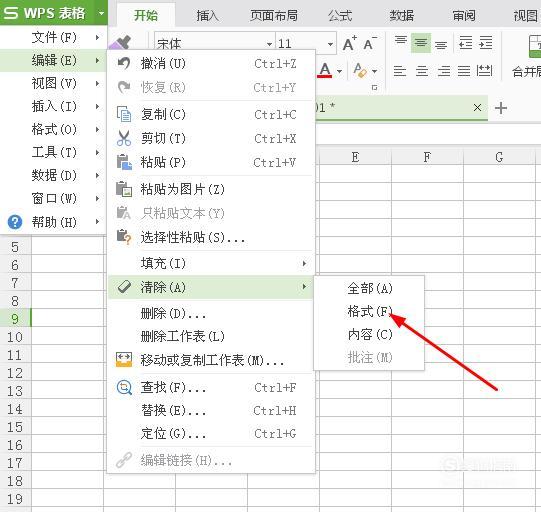
Task: Click the decrease indent icon
Action: click(465, 43)
